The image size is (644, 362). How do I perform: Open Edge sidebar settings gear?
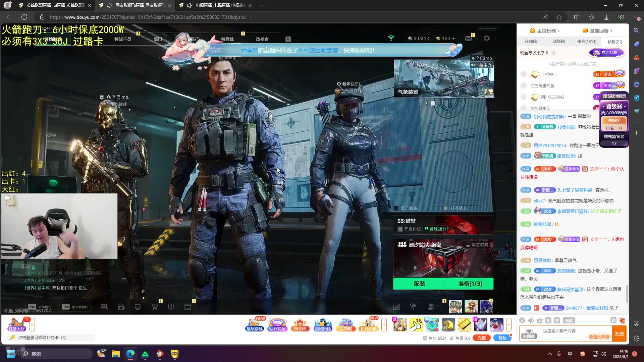636,339
